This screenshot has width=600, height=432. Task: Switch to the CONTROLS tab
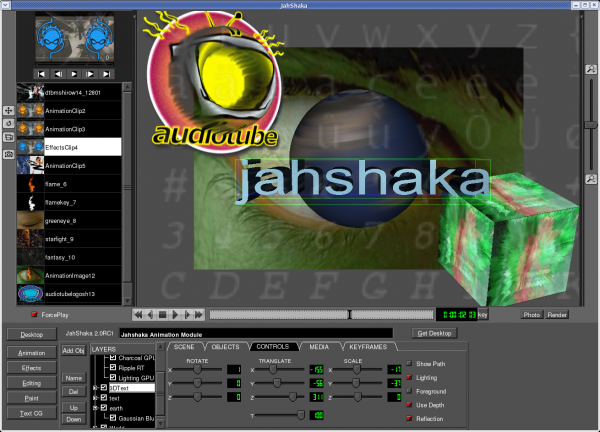273,347
